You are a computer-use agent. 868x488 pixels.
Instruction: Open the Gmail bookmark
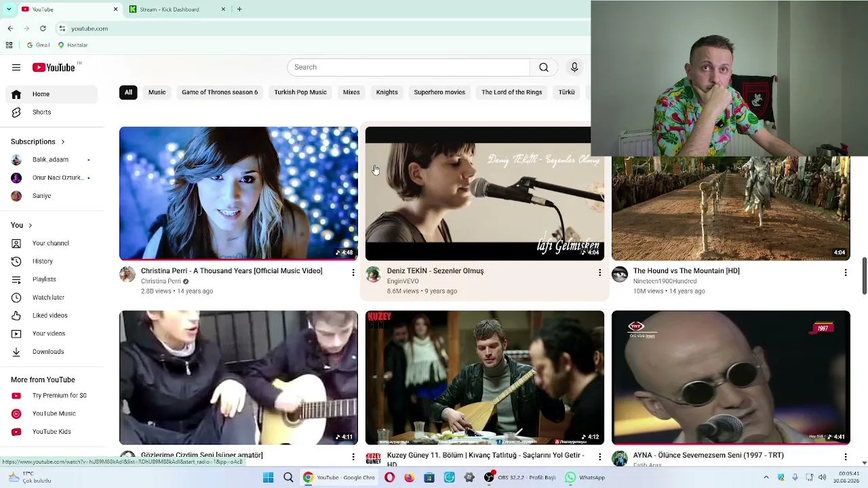(x=38, y=45)
